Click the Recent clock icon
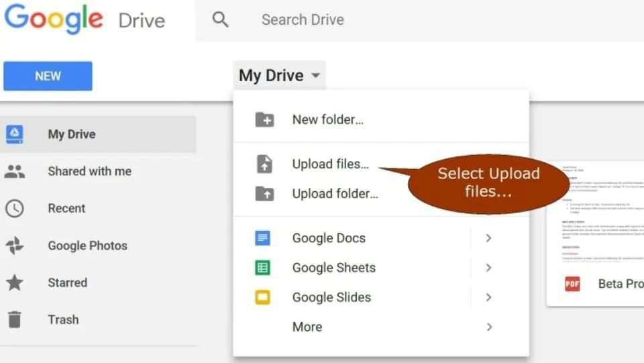 point(14,209)
